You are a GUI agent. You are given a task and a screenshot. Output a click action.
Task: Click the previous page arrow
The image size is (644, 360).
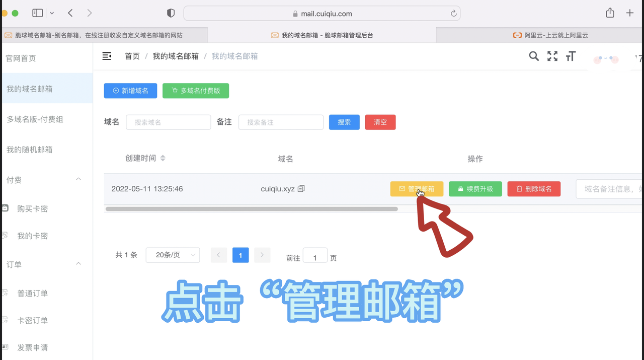[x=219, y=255]
